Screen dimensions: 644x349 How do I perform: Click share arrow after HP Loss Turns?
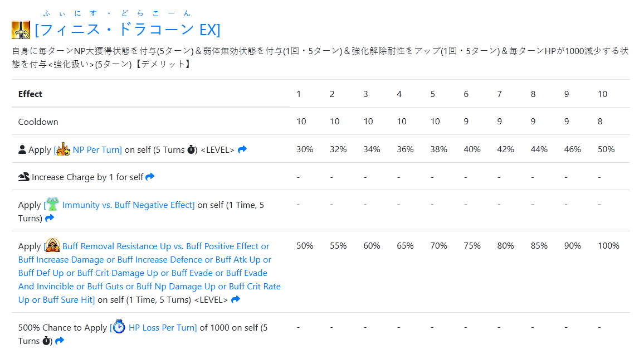point(60,341)
